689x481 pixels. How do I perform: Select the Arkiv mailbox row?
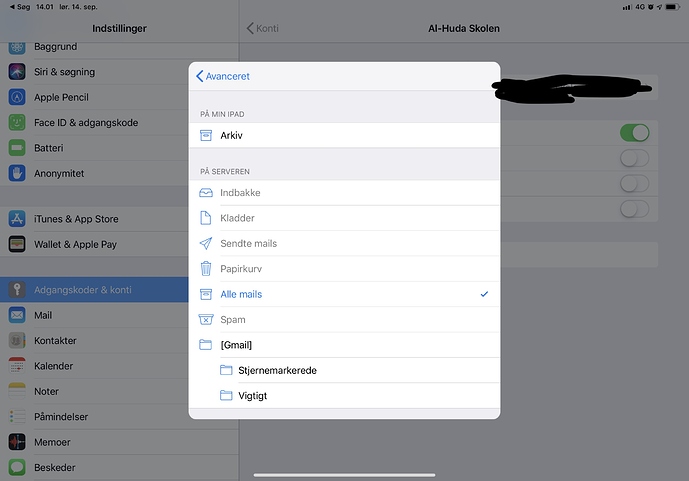coord(344,135)
